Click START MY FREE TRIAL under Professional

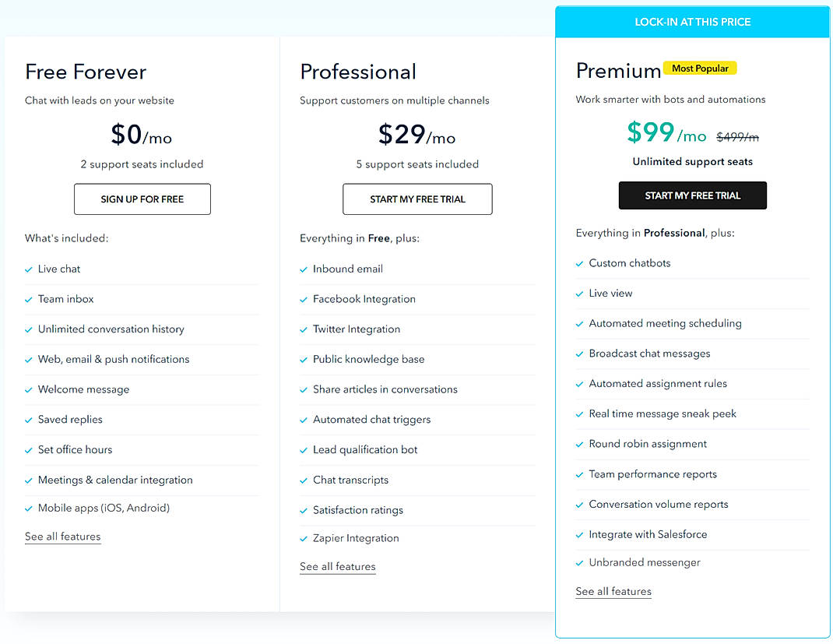417,199
